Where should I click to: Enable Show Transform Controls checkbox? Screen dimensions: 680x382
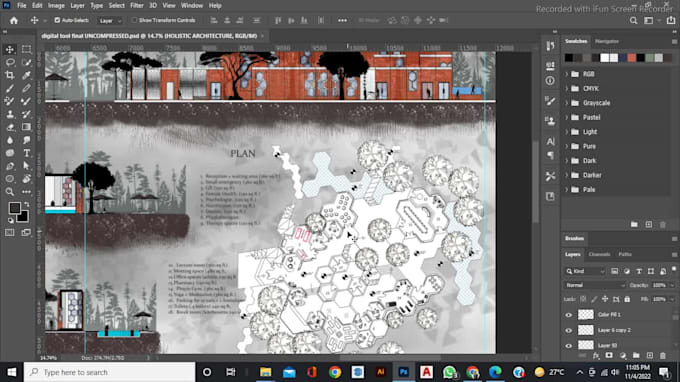(134, 20)
